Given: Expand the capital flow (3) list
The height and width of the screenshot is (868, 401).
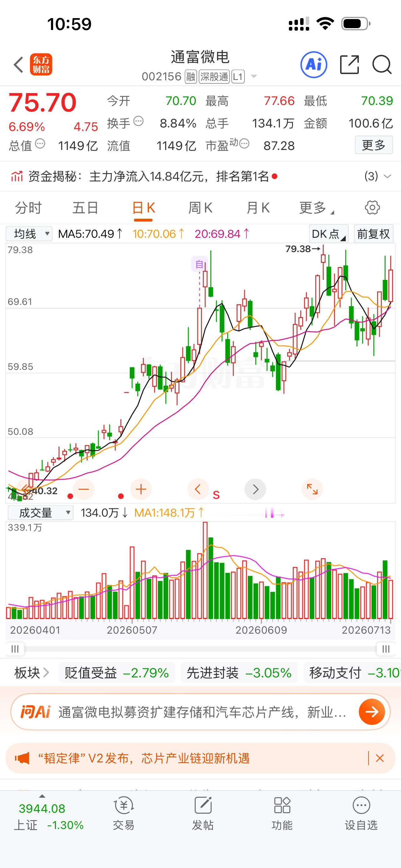Looking at the screenshot, I should point(378,176).
